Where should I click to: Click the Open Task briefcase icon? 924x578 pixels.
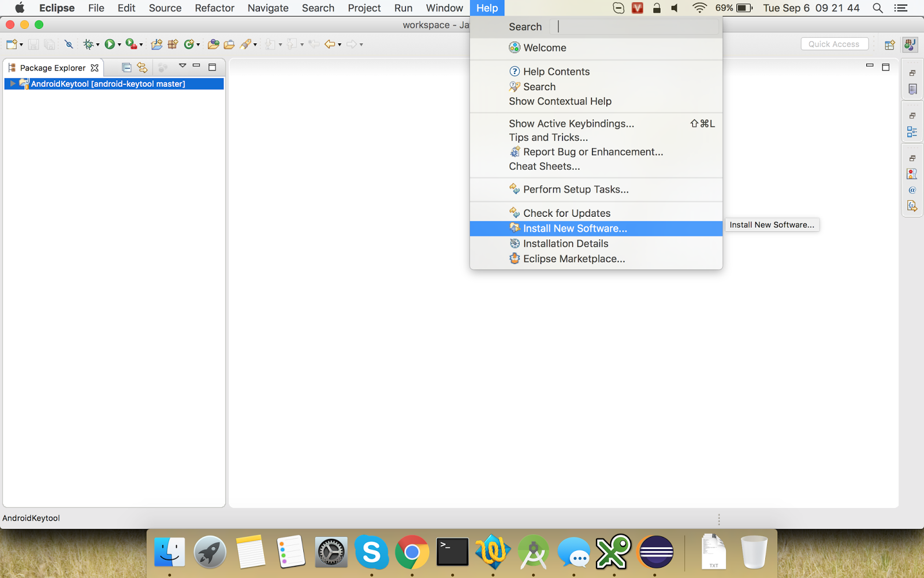(229, 45)
